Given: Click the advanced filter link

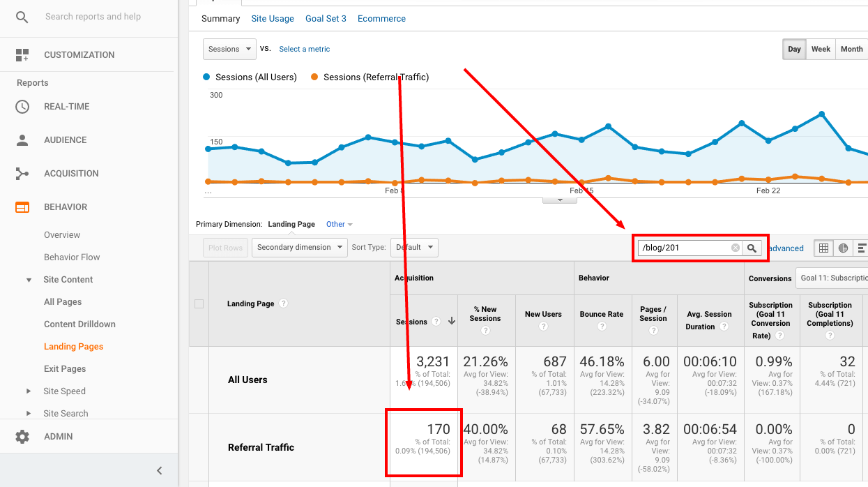Looking at the screenshot, I should 784,248.
